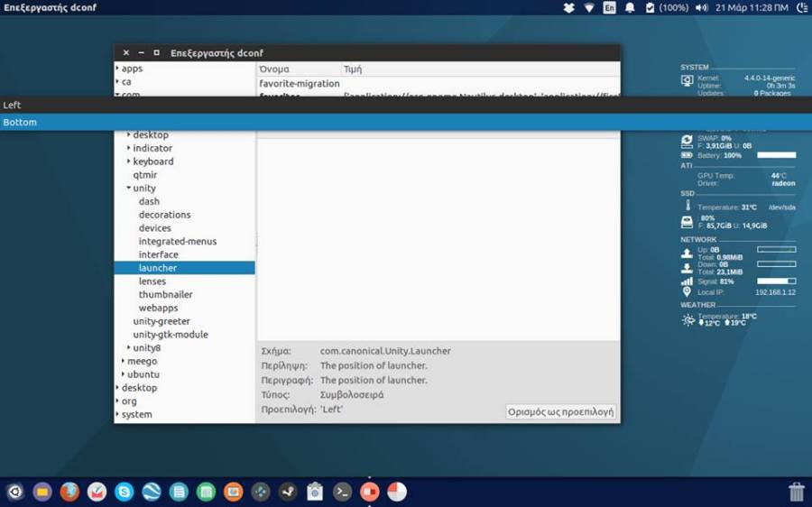Launch Steam from the dock

288,492
